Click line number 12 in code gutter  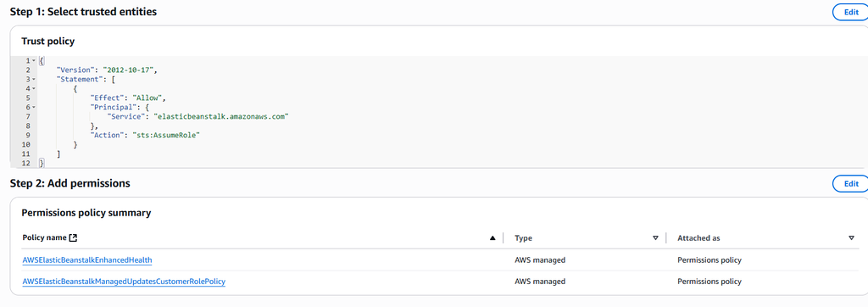coord(25,163)
